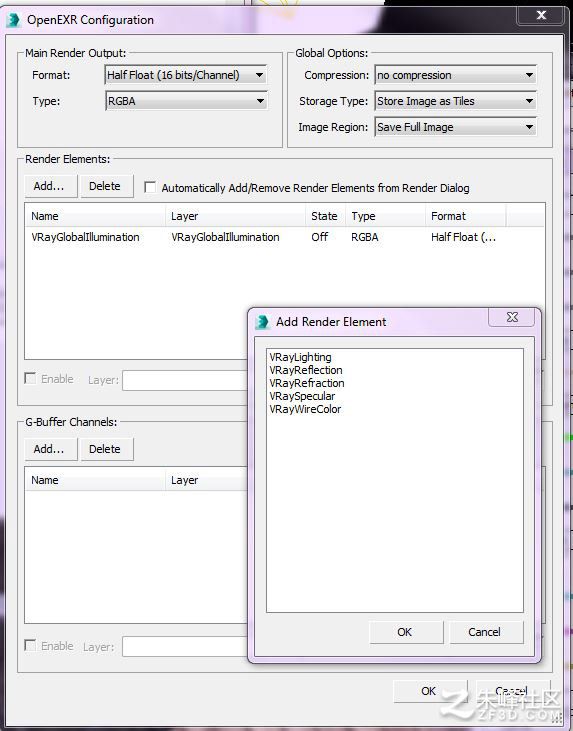Viewport: 573px width, 731px height.
Task: Click Cancel in Add Render Element dialog
Action: (x=486, y=632)
